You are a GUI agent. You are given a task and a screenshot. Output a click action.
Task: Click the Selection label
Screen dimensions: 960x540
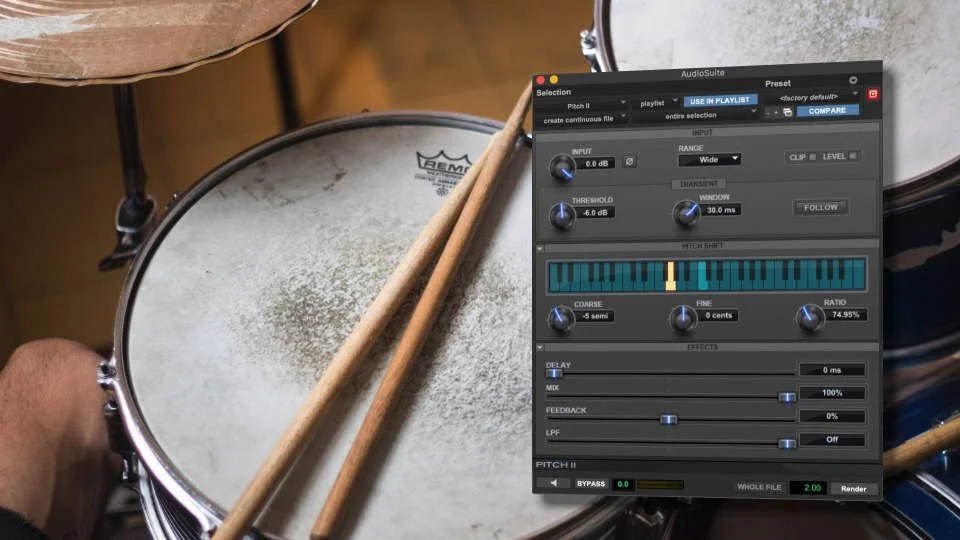[553, 92]
